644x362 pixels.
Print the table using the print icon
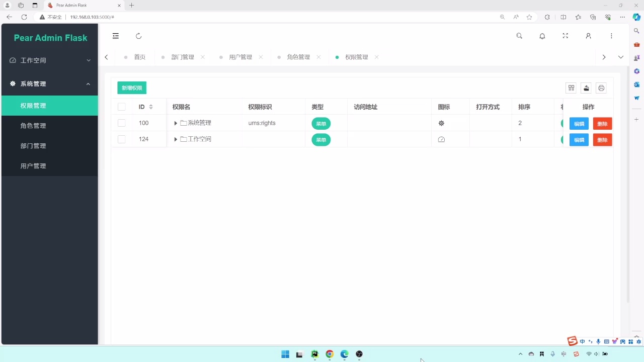click(601, 88)
